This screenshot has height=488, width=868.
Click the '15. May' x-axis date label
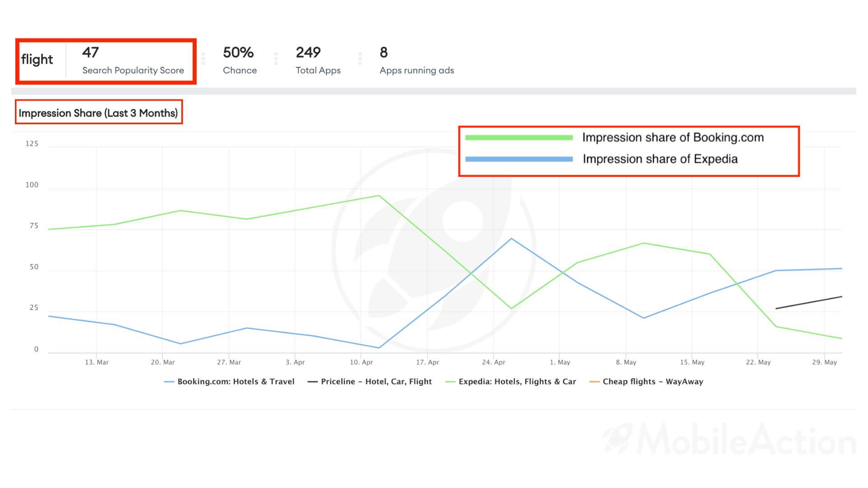[692, 362]
